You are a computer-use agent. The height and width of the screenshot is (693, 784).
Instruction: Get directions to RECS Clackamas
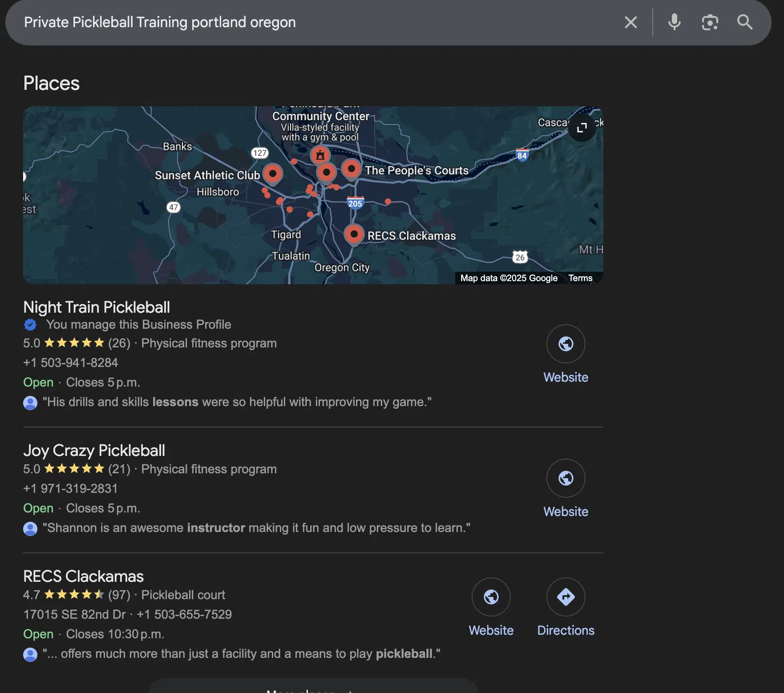(x=566, y=597)
